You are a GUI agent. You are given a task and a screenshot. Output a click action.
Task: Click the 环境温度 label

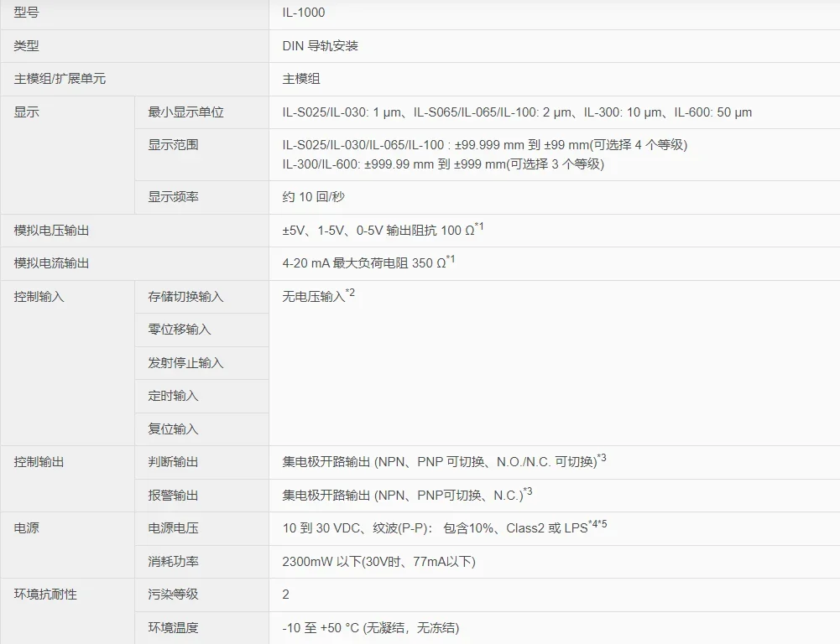coord(173,627)
